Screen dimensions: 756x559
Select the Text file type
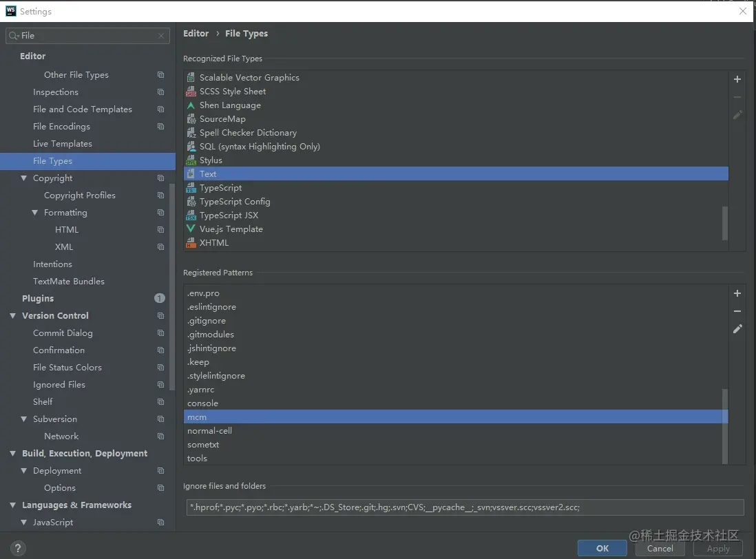456,174
